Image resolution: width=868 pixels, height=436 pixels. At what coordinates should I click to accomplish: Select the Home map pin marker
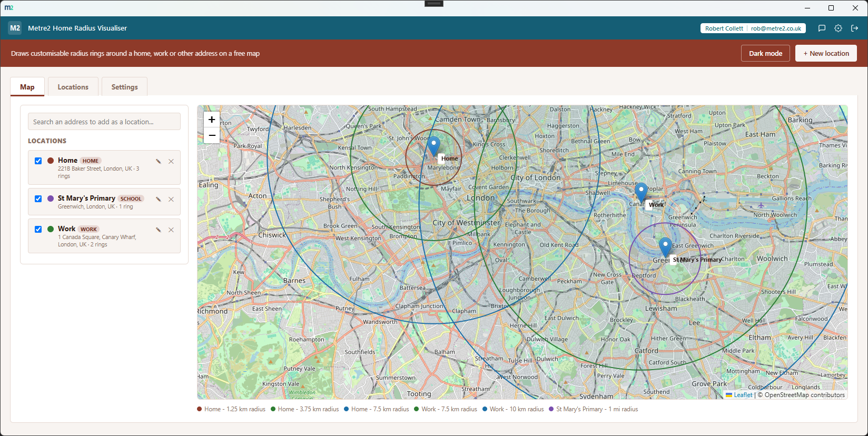[433, 146]
